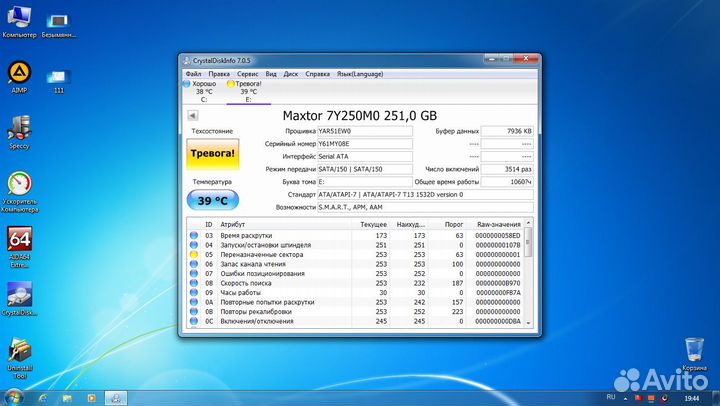This screenshot has width=720, height=406.
Task: Click the SMART list scrollbar thumb
Action: click(x=528, y=242)
